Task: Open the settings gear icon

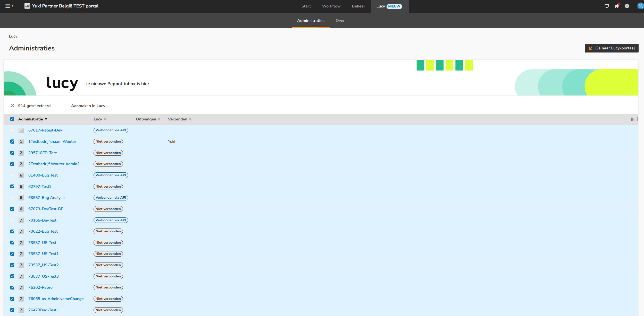Action: click(627, 6)
